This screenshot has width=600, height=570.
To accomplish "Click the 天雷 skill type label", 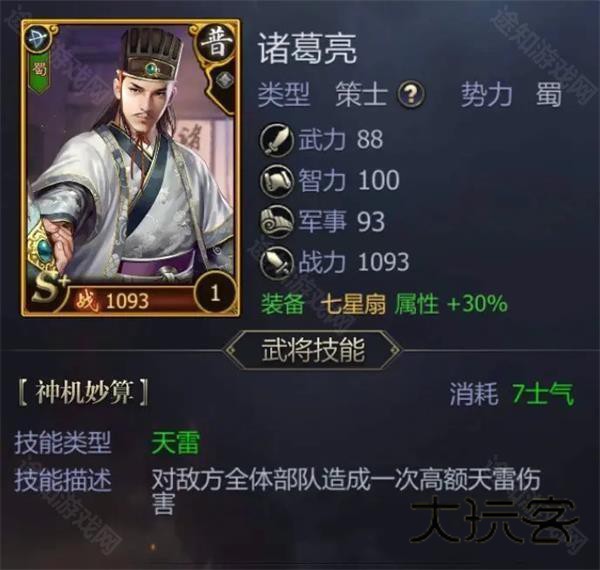I will click(175, 442).
